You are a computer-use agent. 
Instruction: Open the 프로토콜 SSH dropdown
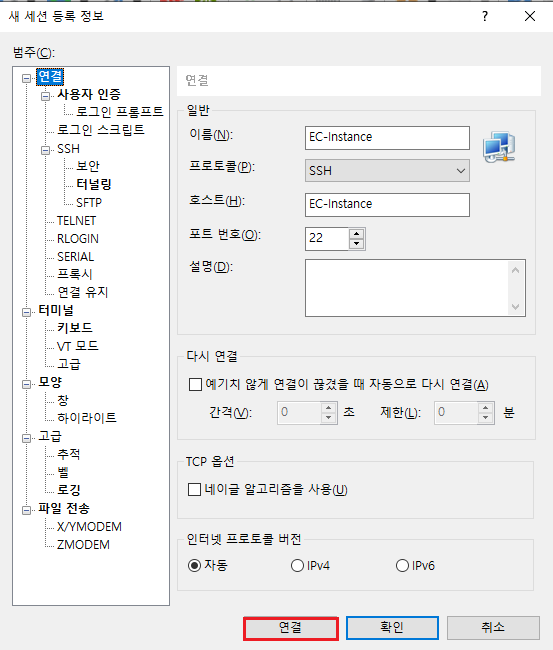[387, 170]
